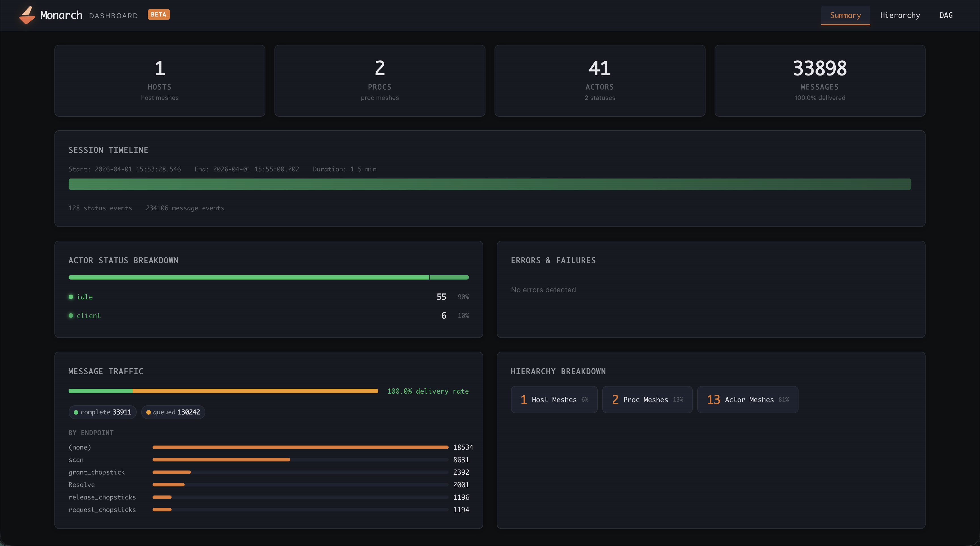Screen dimensions: 980x546
Task: Select the Summary tab
Action: pyautogui.click(x=845, y=15)
